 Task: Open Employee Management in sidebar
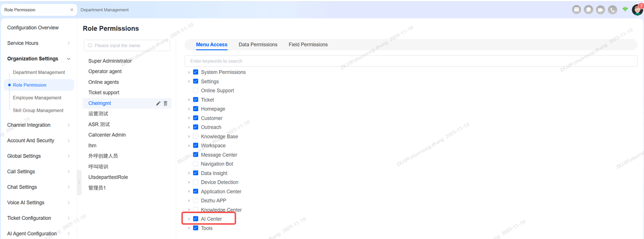pos(37,98)
